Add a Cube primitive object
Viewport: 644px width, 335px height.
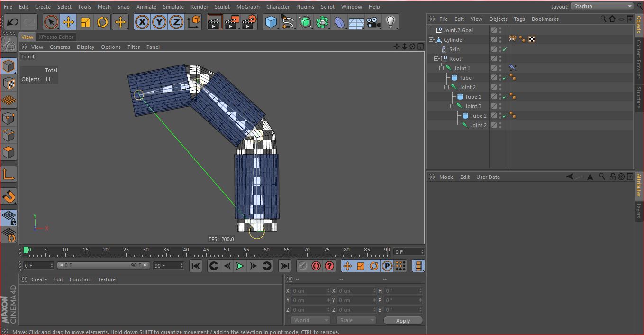click(271, 22)
